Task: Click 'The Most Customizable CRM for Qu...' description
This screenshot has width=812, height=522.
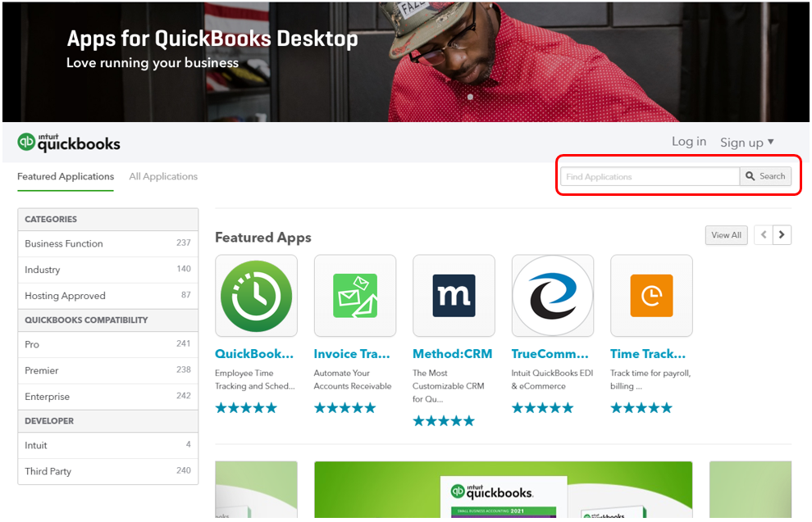Action: click(449, 386)
